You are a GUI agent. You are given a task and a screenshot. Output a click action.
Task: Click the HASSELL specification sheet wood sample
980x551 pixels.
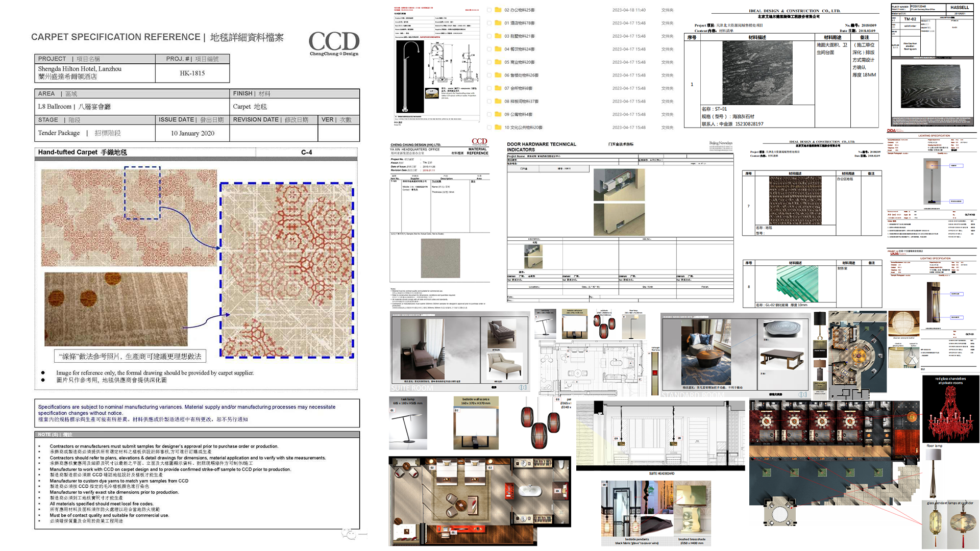[930, 87]
